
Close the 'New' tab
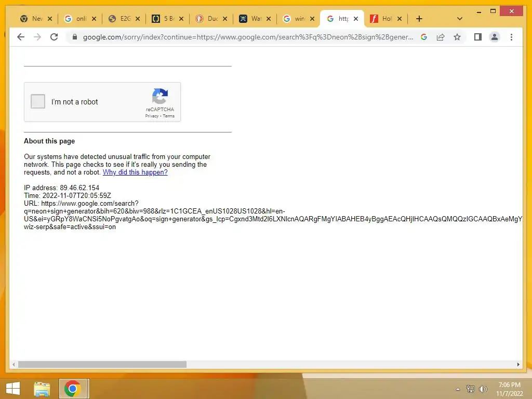50,19
